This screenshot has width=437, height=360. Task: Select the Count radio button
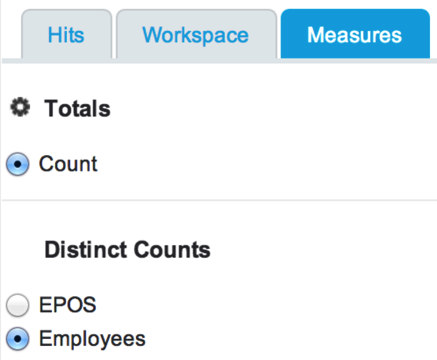pos(18,164)
